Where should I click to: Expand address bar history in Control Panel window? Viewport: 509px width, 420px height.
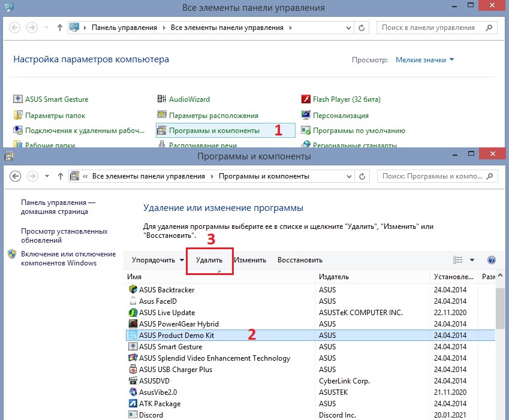point(348,28)
